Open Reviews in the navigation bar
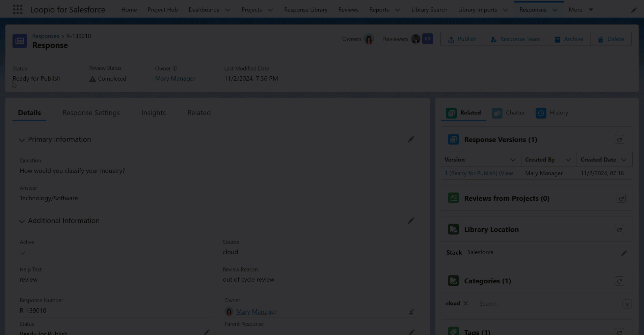Viewport: 644px width, 335px height. click(348, 10)
